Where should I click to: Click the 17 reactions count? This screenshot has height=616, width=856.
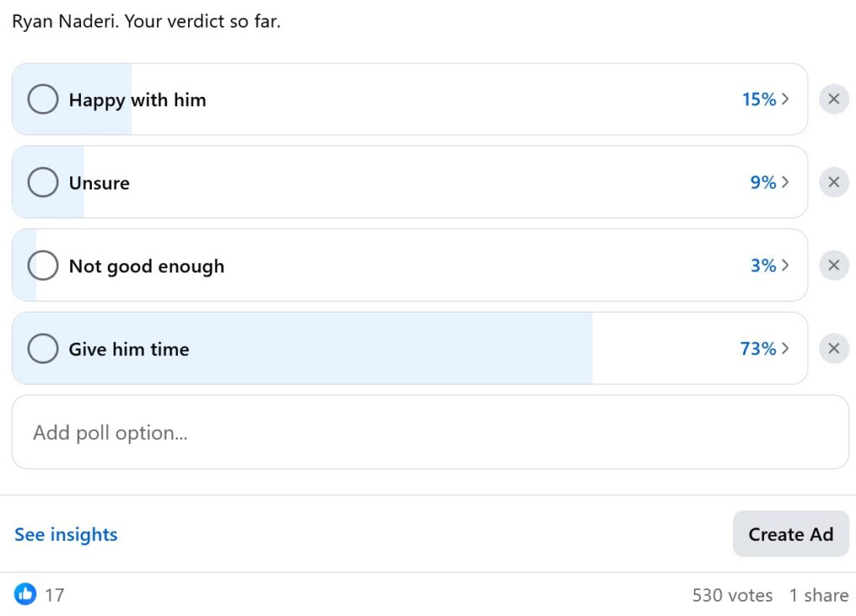[54, 595]
